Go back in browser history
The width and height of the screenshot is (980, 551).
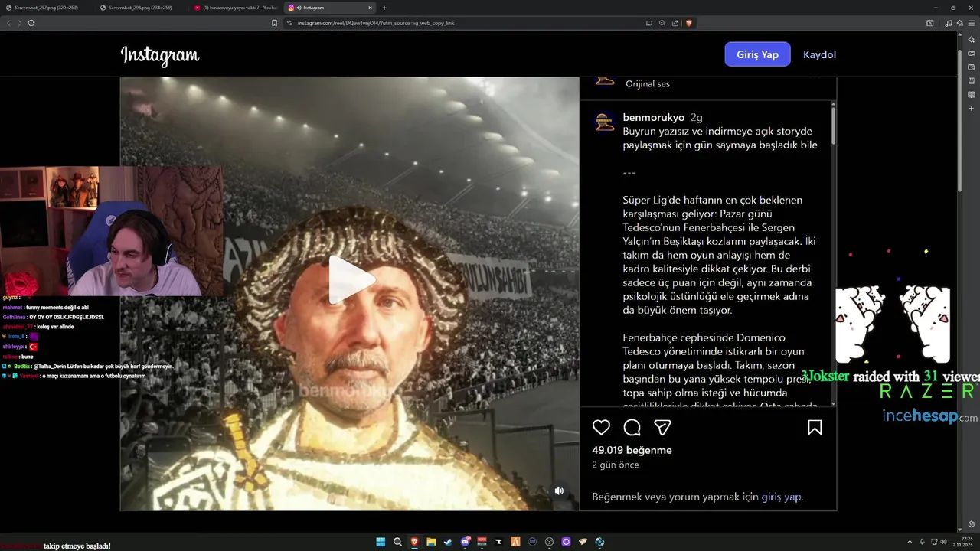8,23
